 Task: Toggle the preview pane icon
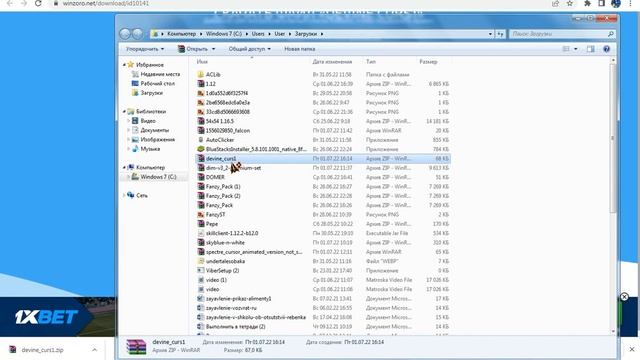pos(591,49)
